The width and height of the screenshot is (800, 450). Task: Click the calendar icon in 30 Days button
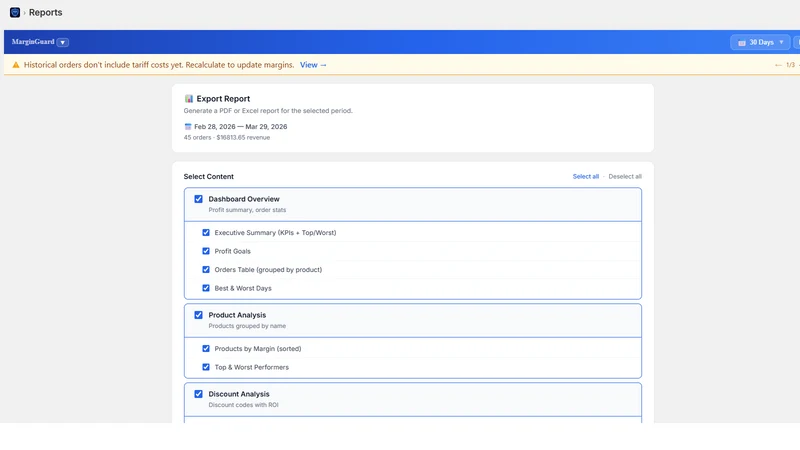tap(742, 43)
